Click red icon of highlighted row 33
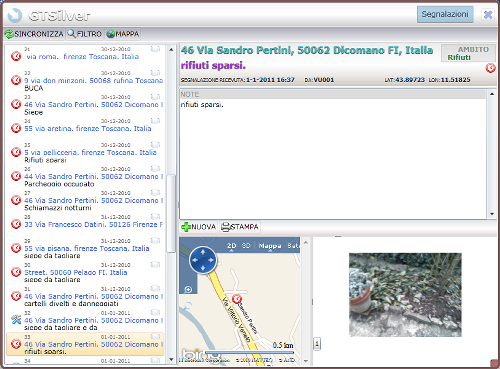Screen dimensions: 500x369 (16, 344)
